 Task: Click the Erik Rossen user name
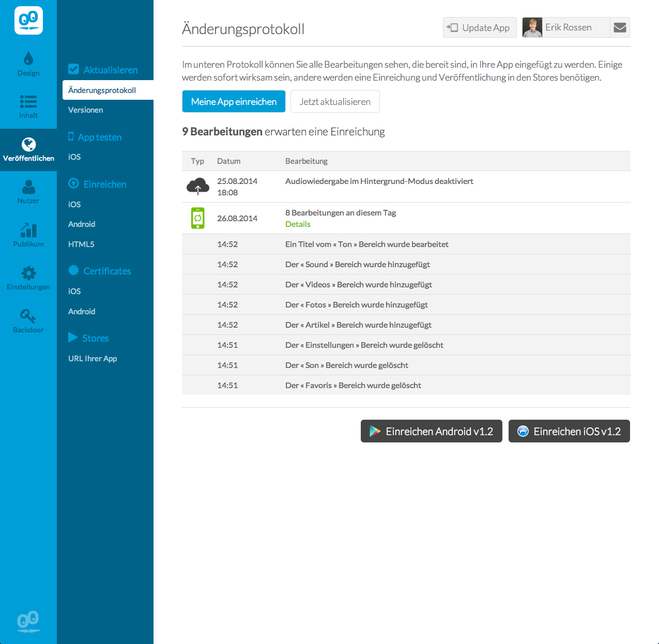(x=569, y=27)
